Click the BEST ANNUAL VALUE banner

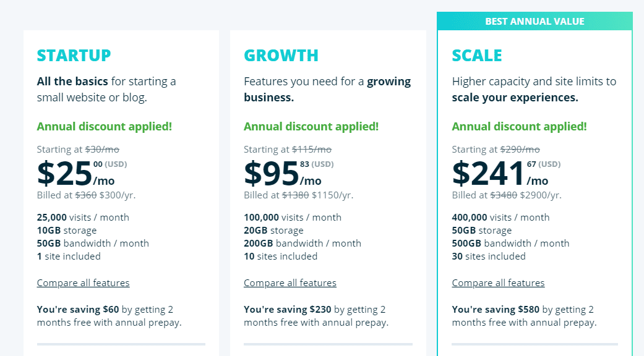pos(535,21)
